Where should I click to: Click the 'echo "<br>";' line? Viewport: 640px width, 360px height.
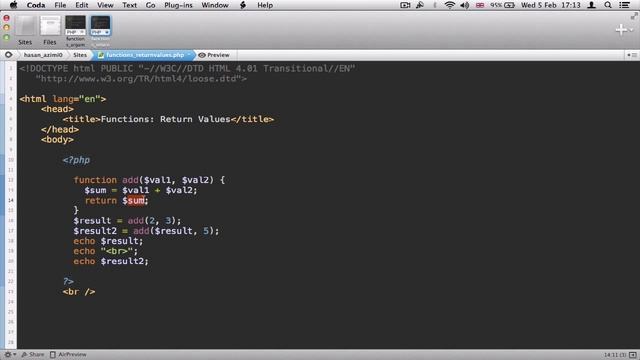(x=106, y=251)
